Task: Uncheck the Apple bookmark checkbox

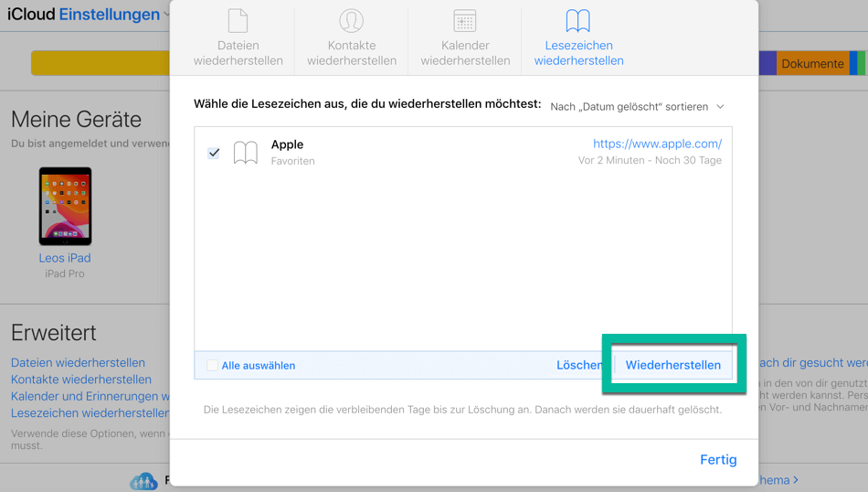Action: [214, 153]
